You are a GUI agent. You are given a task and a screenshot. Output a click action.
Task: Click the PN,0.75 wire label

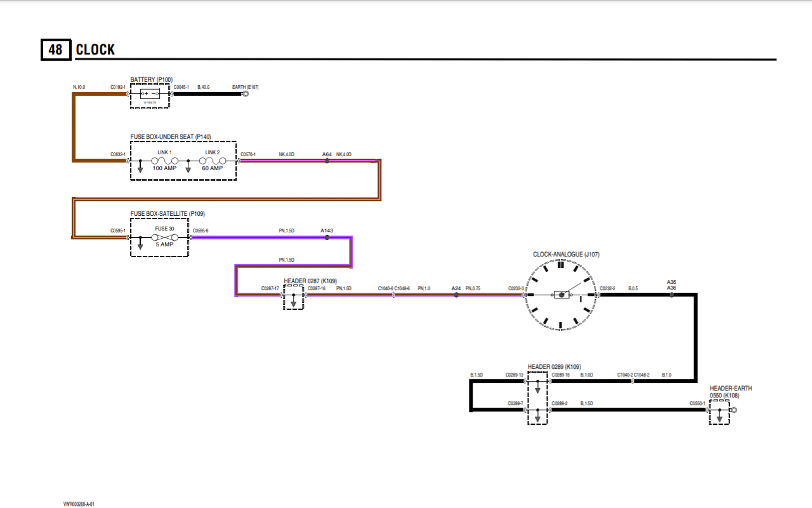pos(473,288)
